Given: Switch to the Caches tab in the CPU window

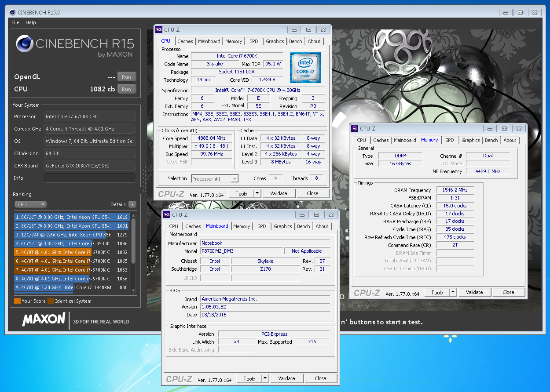Looking at the screenshot, I should pyautogui.click(x=185, y=41).
